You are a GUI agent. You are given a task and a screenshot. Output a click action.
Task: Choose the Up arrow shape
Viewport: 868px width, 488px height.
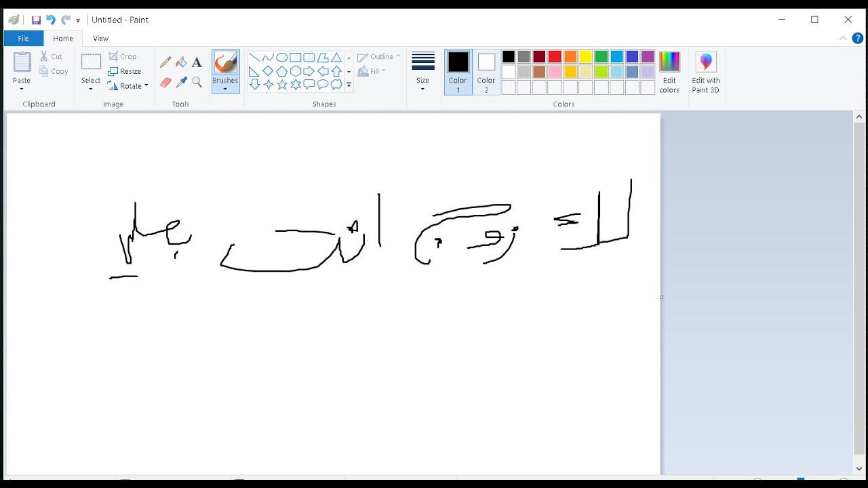[336, 71]
